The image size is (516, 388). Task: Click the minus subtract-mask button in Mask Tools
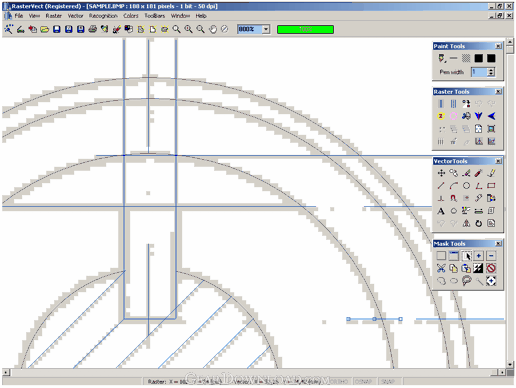491,256
